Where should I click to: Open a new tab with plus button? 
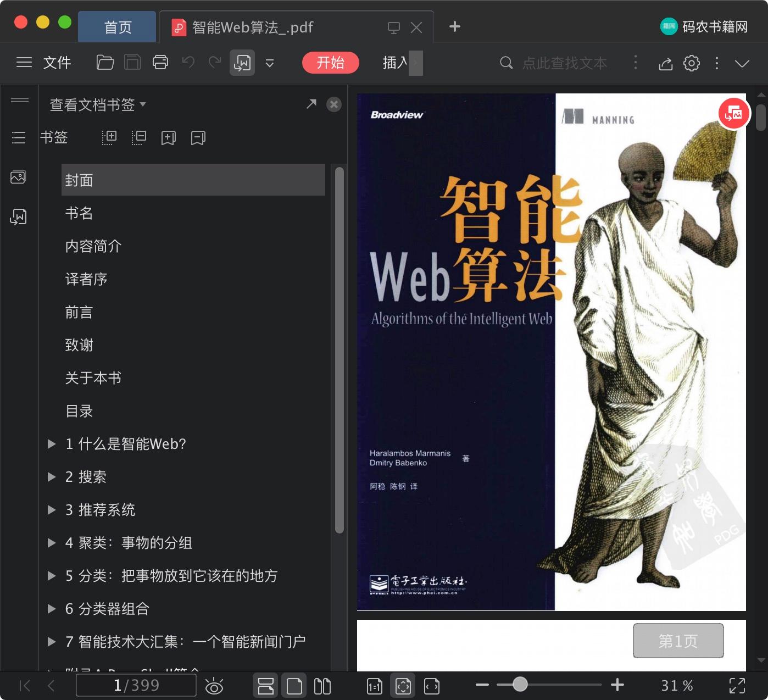tap(455, 26)
